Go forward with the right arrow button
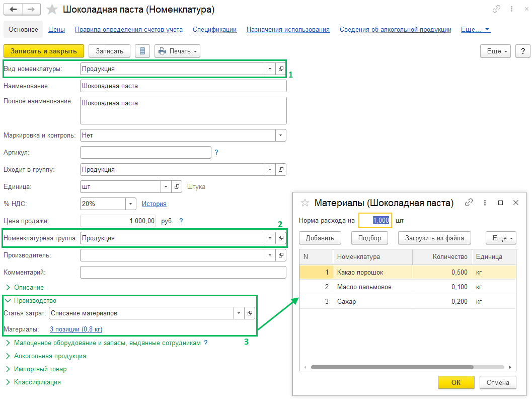This screenshot has height=399, width=532. pyautogui.click(x=31, y=9)
